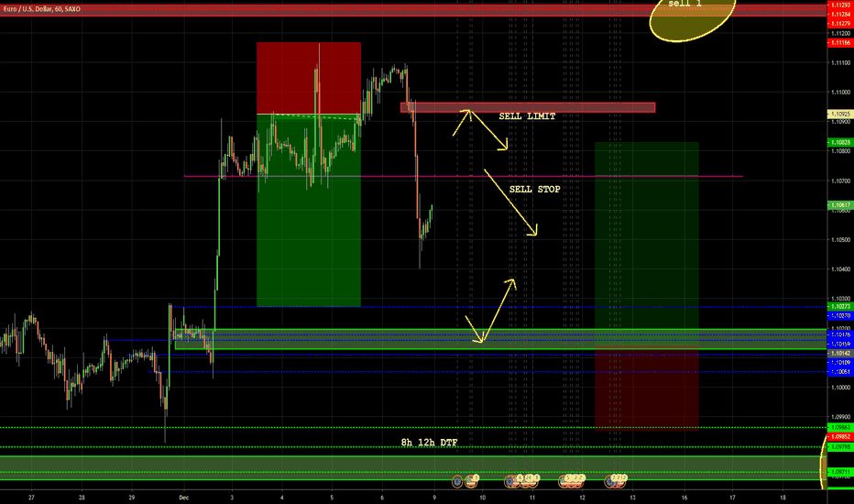Viewport: 854px width, 504px height.
Task: Open the economic event icons before date 12
Action: (573, 479)
